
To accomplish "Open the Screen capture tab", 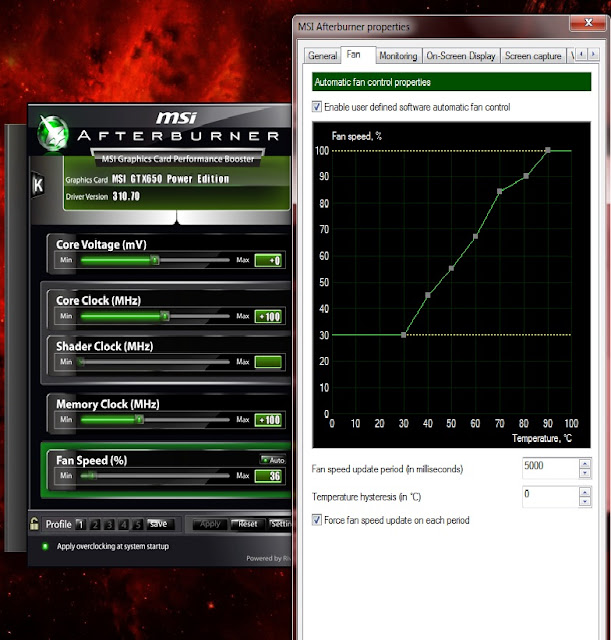I will 533,56.
